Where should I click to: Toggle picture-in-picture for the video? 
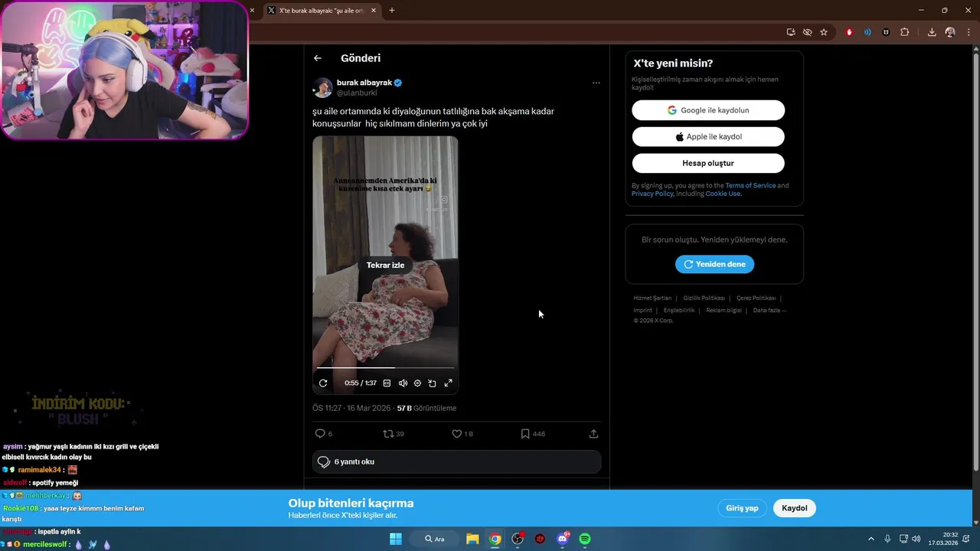point(432,383)
